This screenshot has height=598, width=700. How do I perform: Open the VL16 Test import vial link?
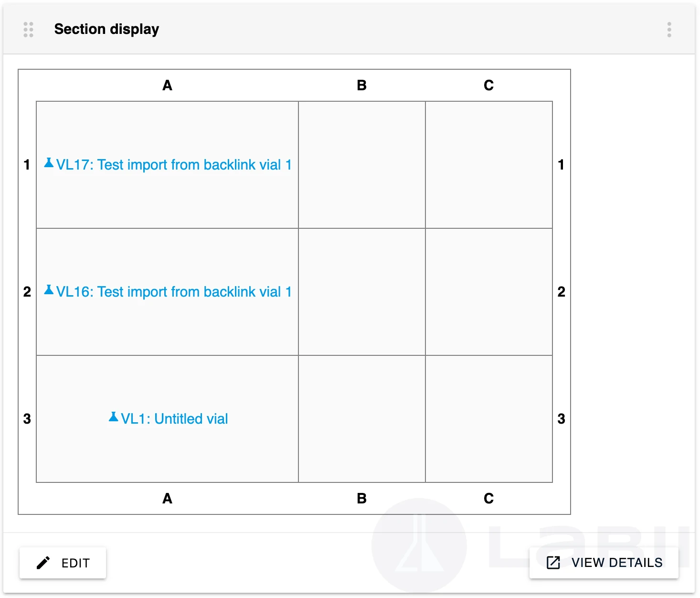(x=174, y=292)
